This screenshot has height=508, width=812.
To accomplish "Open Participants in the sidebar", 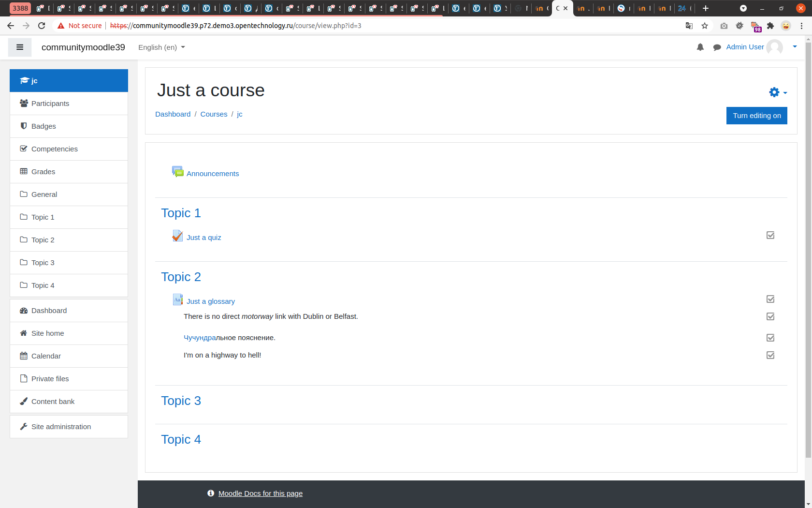I will 69,104.
